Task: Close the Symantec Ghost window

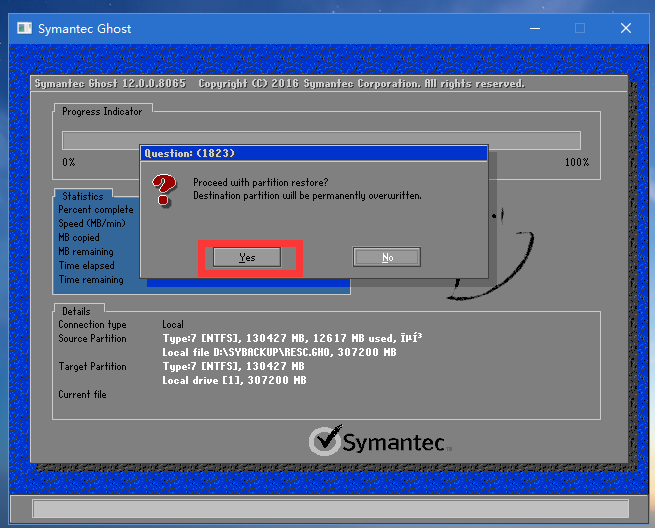Action: coord(626,28)
